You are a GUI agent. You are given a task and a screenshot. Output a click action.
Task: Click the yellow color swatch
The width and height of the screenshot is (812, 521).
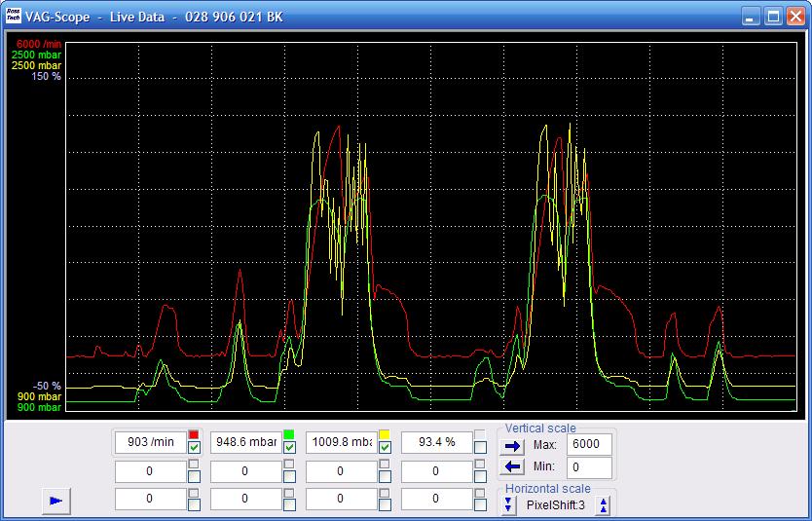point(385,434)
